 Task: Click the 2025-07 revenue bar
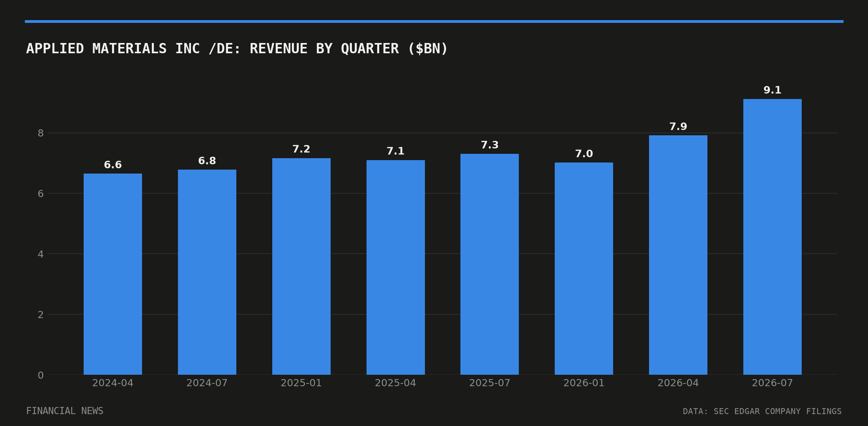pyautogui.click(x=490, y=264)
